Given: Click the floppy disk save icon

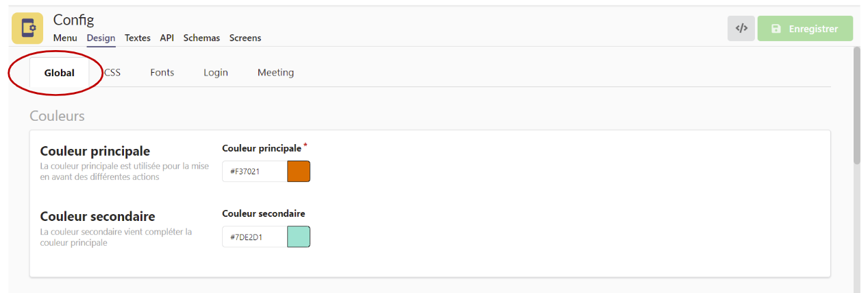Looking at the screenshot, I should (776, 29).
